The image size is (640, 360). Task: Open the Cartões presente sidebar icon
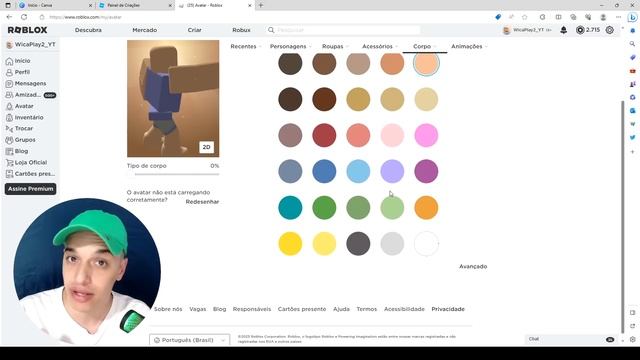tap(9, 174)
